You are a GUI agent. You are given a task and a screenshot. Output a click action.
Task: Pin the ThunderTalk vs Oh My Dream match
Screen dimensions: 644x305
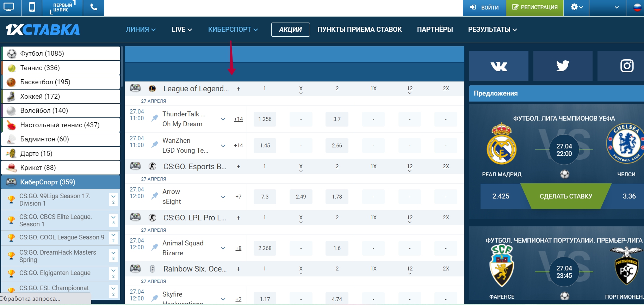(x=155, y=118)
